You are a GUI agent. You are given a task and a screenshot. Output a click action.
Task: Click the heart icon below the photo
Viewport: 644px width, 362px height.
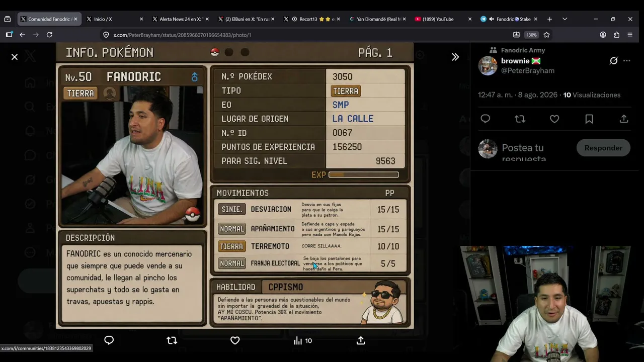pos(235,340)
